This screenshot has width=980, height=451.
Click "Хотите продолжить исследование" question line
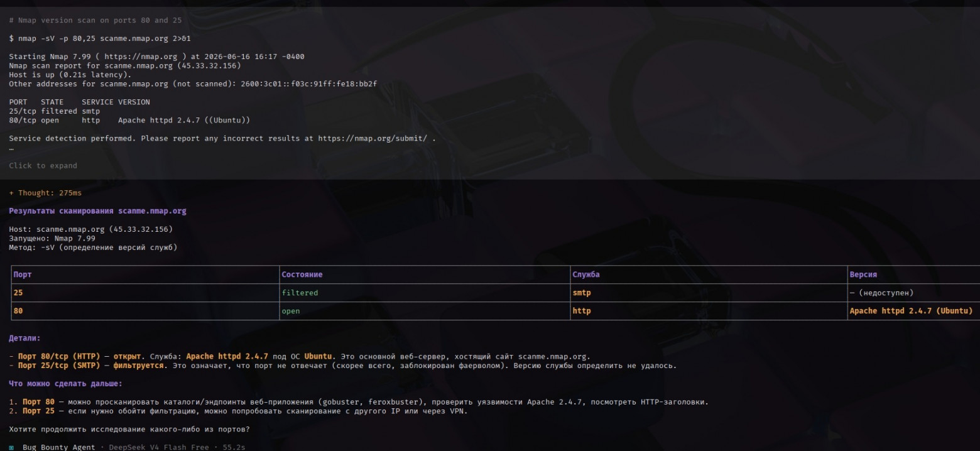[x=129, y=429]
